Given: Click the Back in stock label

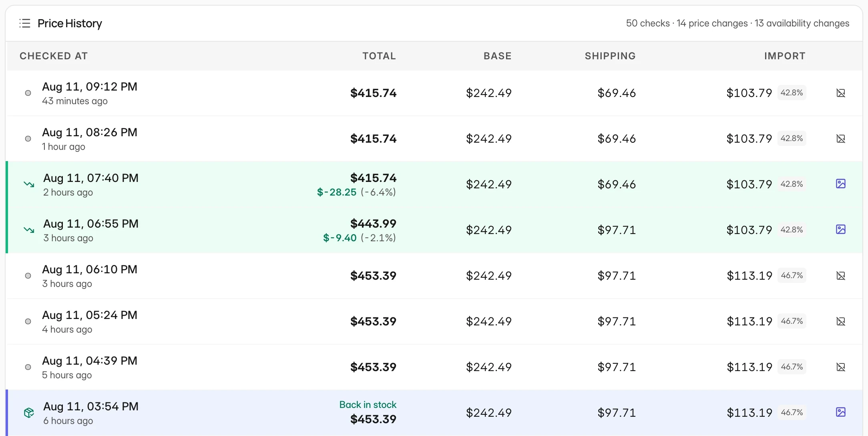Looking at the screenshot, I should click(368, 405).
